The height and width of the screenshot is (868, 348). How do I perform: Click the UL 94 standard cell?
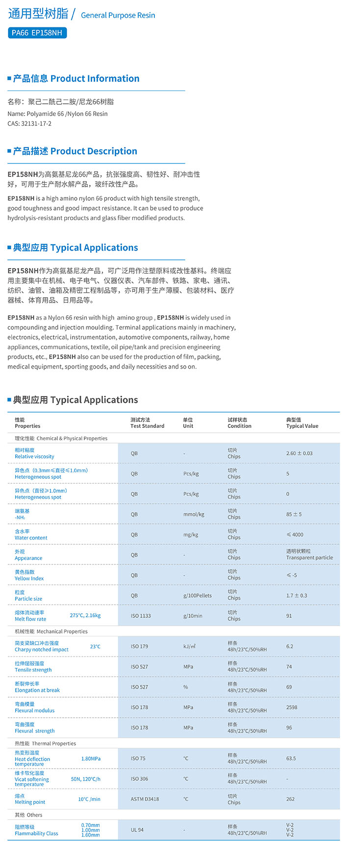(x=137, y=830)
